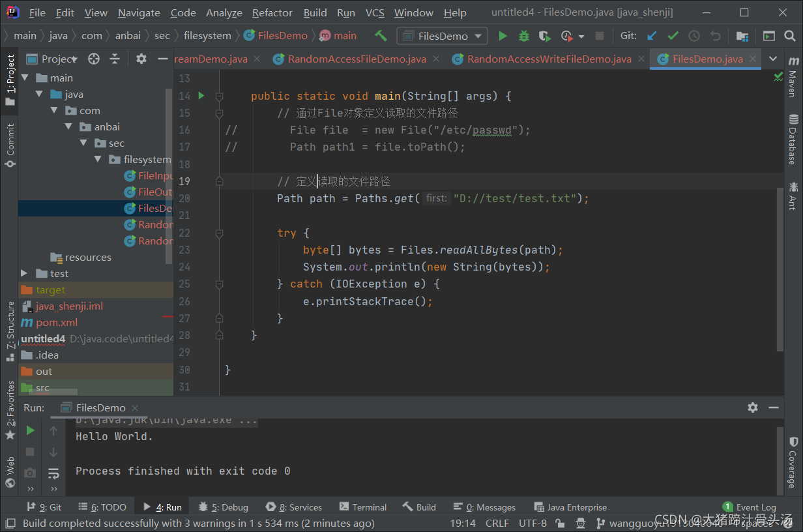Toggle the 1: Project tool window stripe
This screenshot has height=532, width=803.
pos(10,80)
